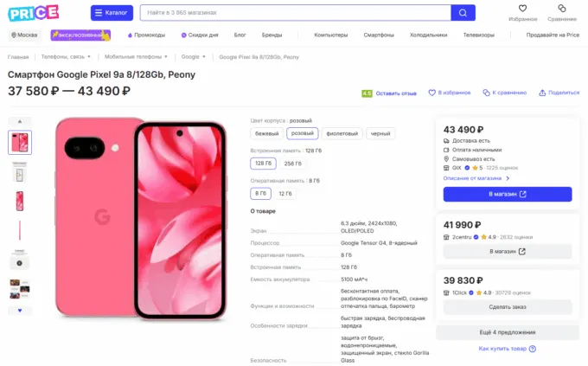Click the search field for stores

coord(294,13)
